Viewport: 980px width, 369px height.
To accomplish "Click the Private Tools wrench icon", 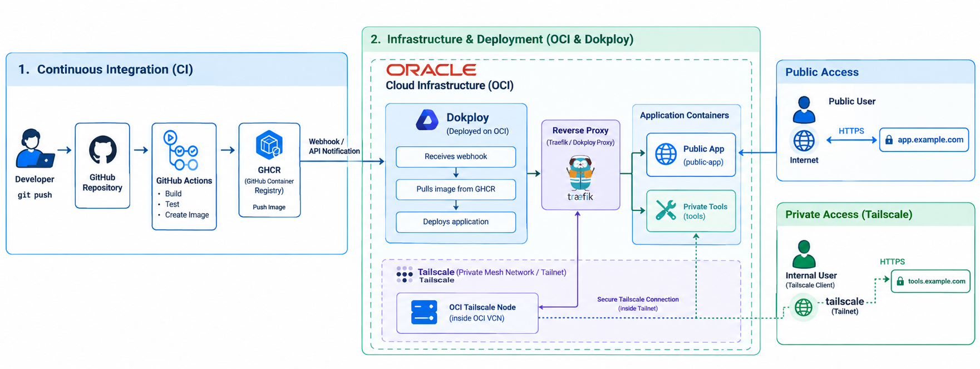I will pyautogui.click(x=666, y=210).
